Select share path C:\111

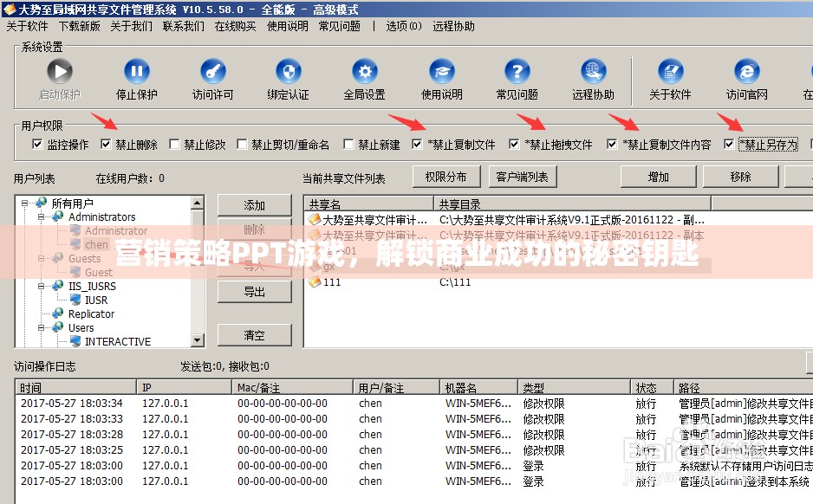point(455,282)
